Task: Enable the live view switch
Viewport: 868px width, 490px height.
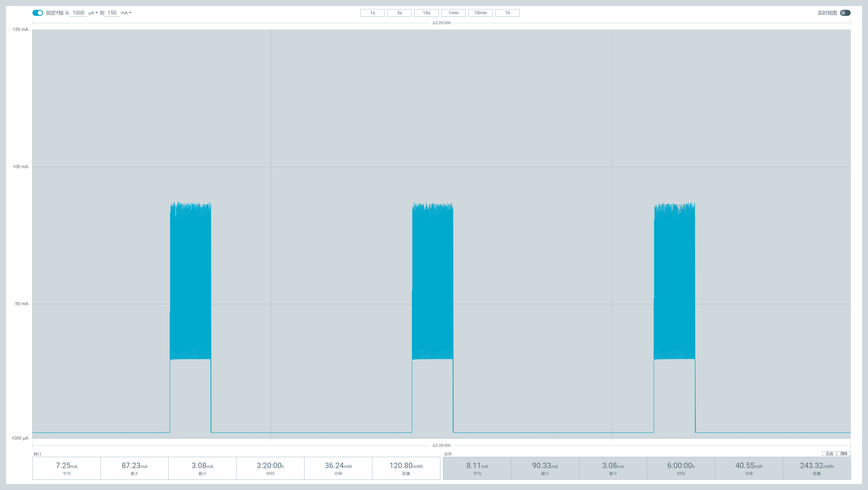Action: tap(845, 13)
